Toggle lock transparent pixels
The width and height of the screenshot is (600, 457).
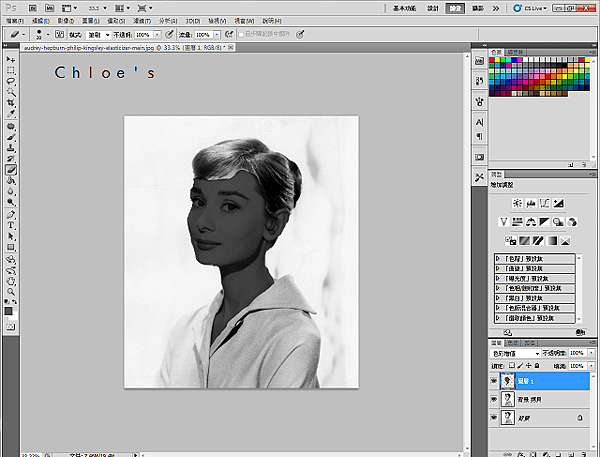click(x=512, y=366)
